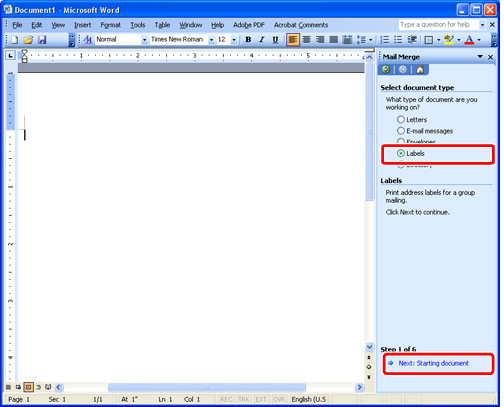The image size is (504, 407).
Task: Open the font size 12 dropdown
Action: (234, 40)
